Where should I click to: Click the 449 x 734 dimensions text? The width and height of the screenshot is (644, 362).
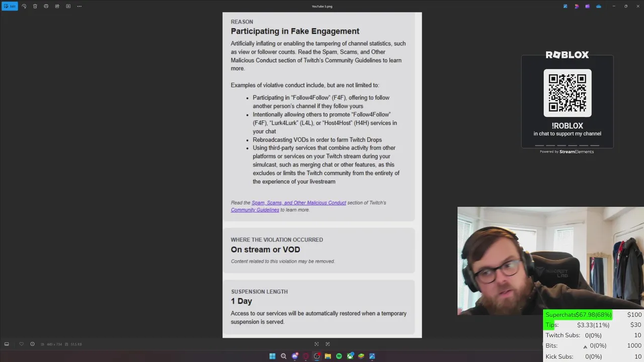[x=54, y=344]
